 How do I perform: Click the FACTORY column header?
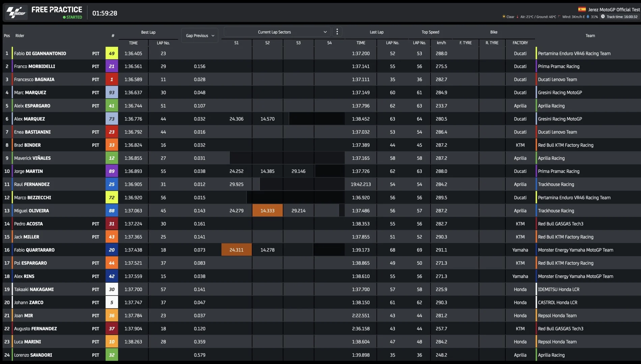click(x=520, y=43)
